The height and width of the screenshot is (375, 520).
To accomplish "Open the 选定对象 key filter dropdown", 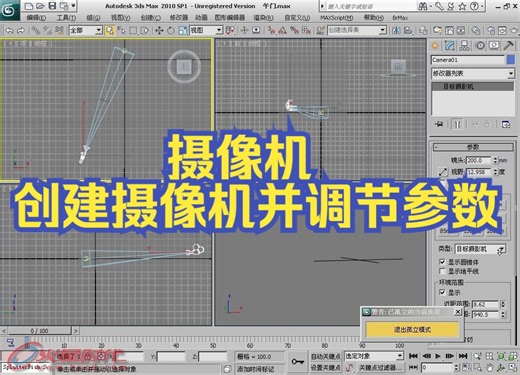I will click(374, 356).
